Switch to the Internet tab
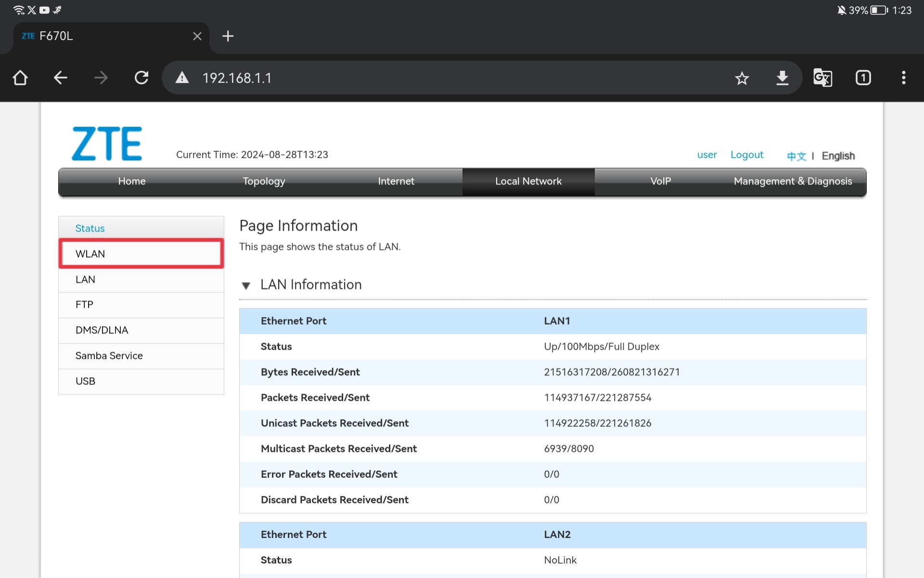 (396, 181)
